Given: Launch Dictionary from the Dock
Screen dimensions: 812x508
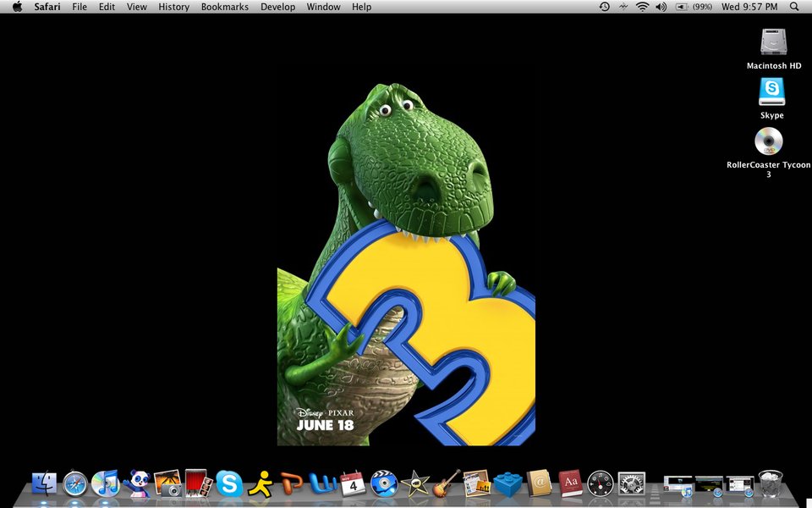Looking at the screenshot, I should [569, 483].
